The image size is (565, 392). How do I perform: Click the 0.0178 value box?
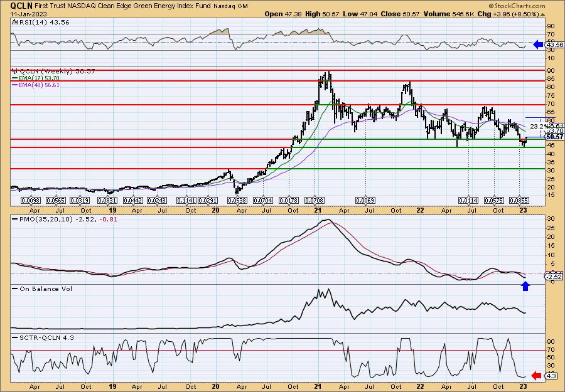pyautogui.click(x=289, y=201)
